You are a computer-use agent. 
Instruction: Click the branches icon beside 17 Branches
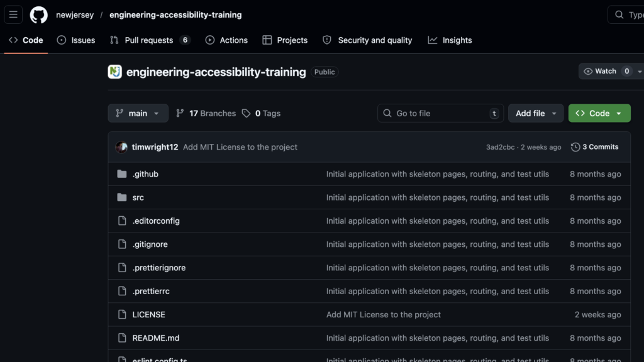(180, 113)
